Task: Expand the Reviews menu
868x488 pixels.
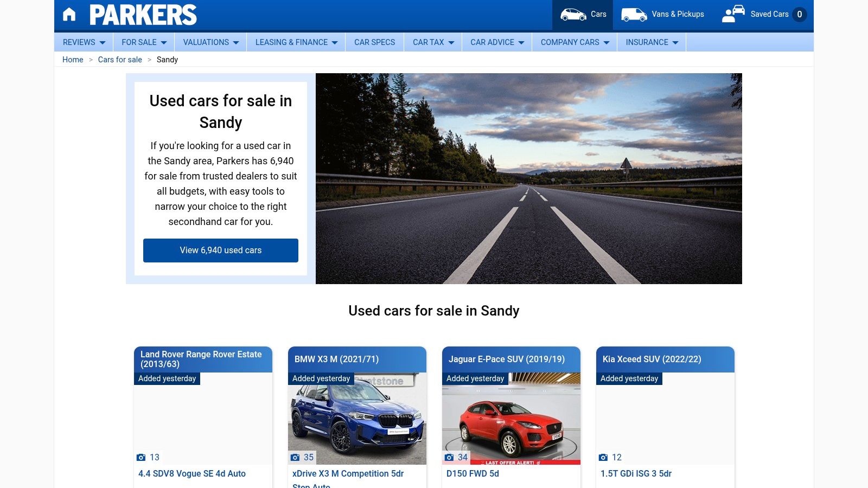Action: click(84, 42)
